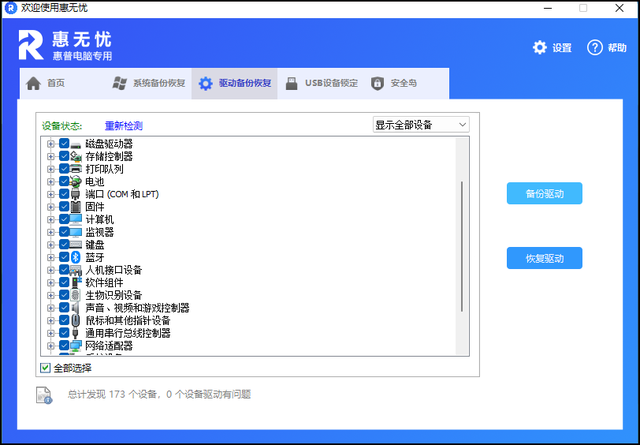Expand the 生物识别设备 tree node
640x445 pixels.
[x=51, y=295]
